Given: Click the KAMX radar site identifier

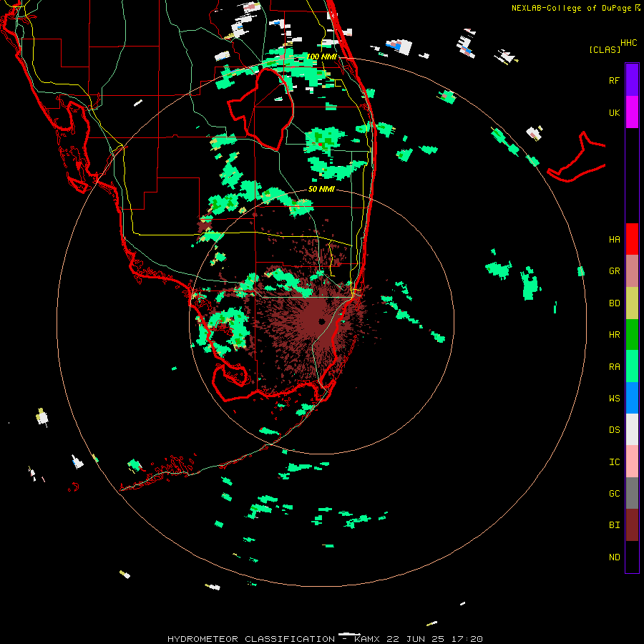Looking at the screenshot, I should point(367,639).
